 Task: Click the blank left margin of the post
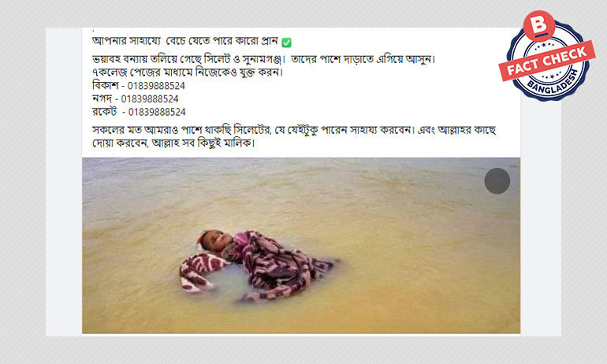click(x=64, y=182)
